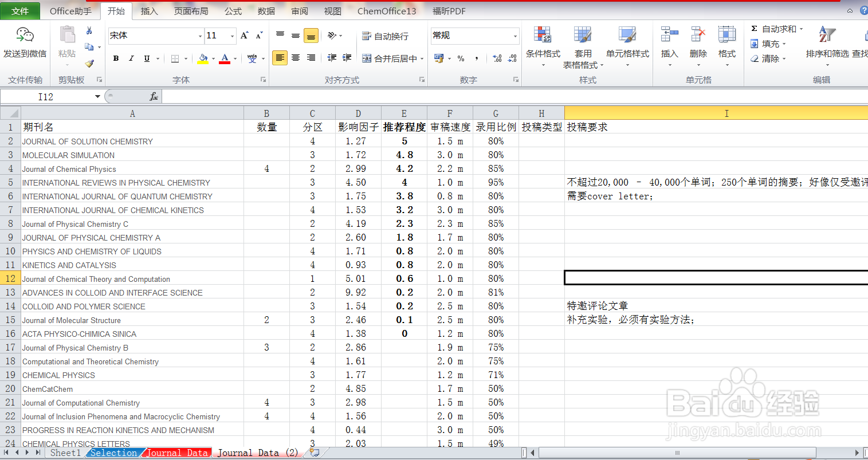Click the increase decimal places icon
868x460 pixels.
click(x=497, y=58)
